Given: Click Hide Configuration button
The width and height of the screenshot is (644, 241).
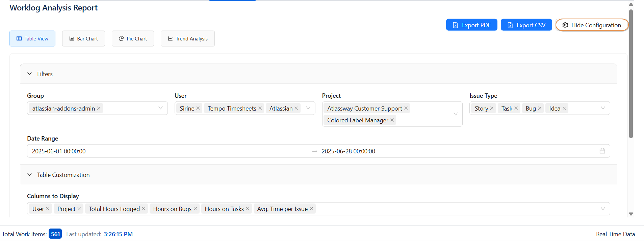Looking at the screenshot, I should point(592,25).
